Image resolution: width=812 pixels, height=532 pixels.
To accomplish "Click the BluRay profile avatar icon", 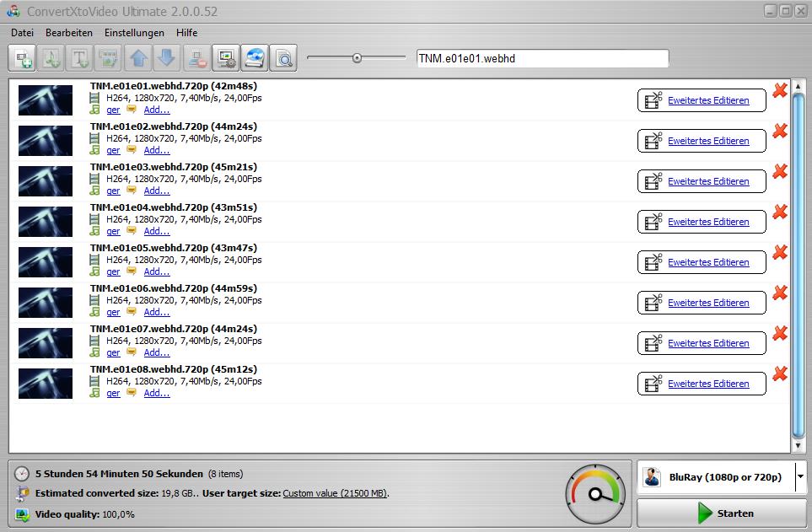I will tap(652, 477).
